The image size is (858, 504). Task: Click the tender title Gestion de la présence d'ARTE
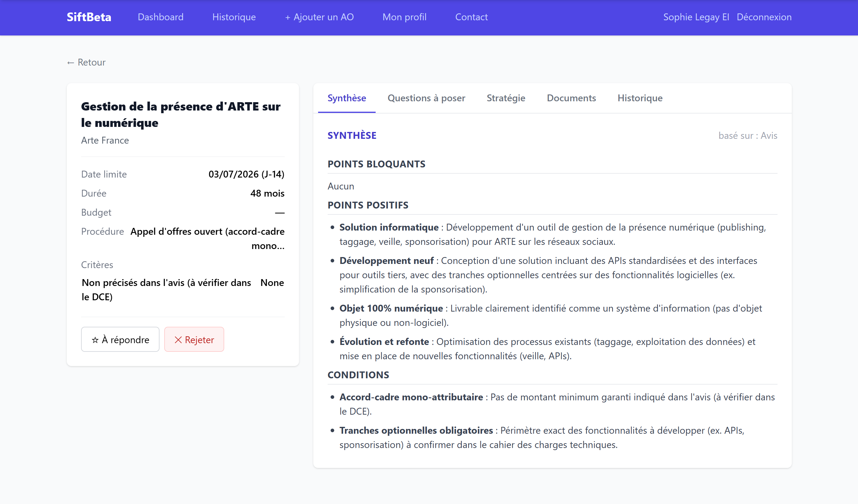[x=181, y=115]
